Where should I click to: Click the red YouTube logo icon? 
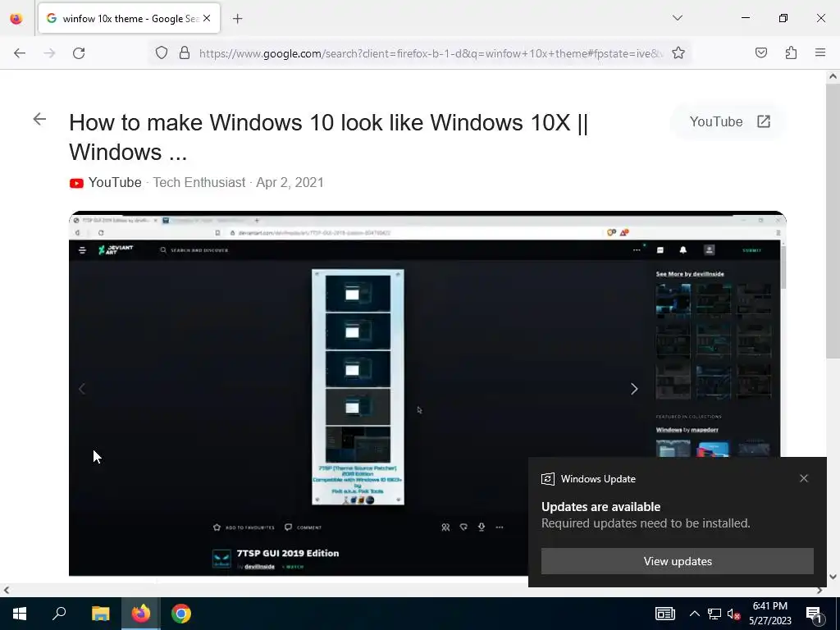pos(76,183)
